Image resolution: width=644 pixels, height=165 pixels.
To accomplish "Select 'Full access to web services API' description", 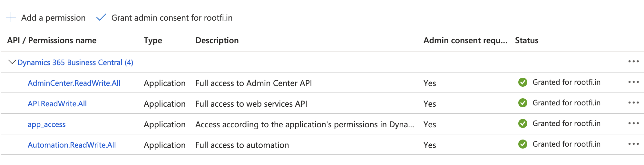I will [251, 104].
